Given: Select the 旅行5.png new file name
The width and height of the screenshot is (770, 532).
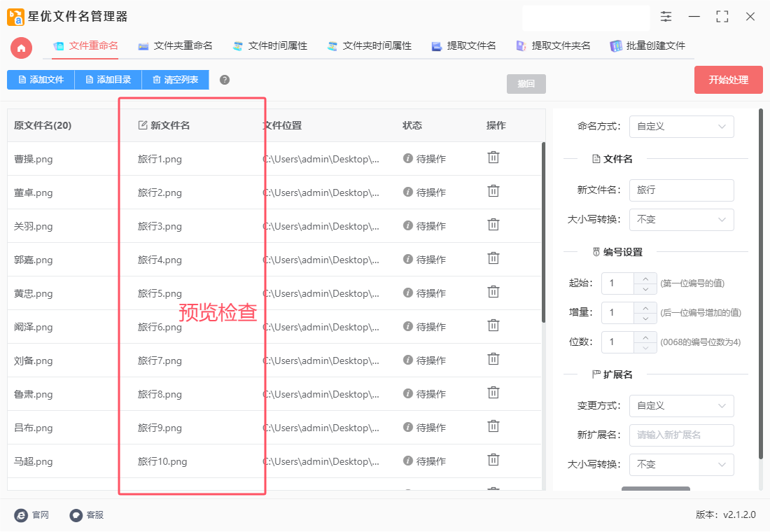Looking at the screenshot, I should (x=160, y=294).
